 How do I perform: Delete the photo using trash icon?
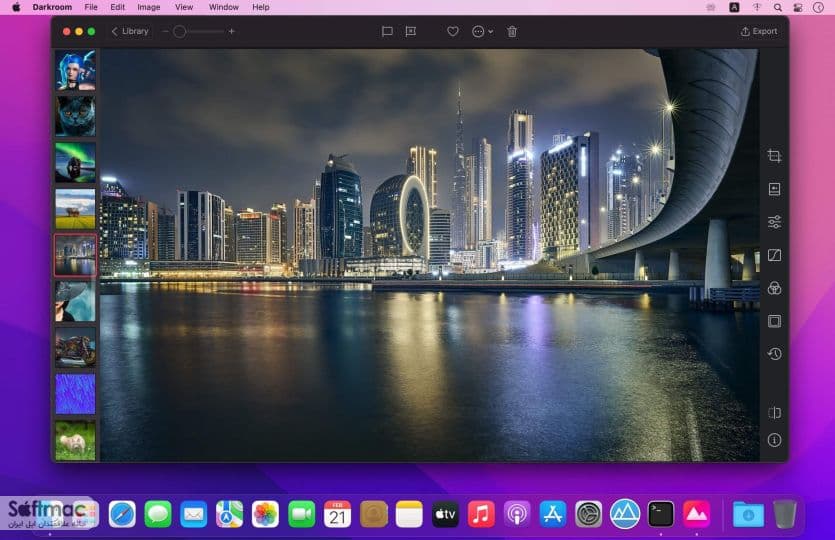click(x=512, y=31)
